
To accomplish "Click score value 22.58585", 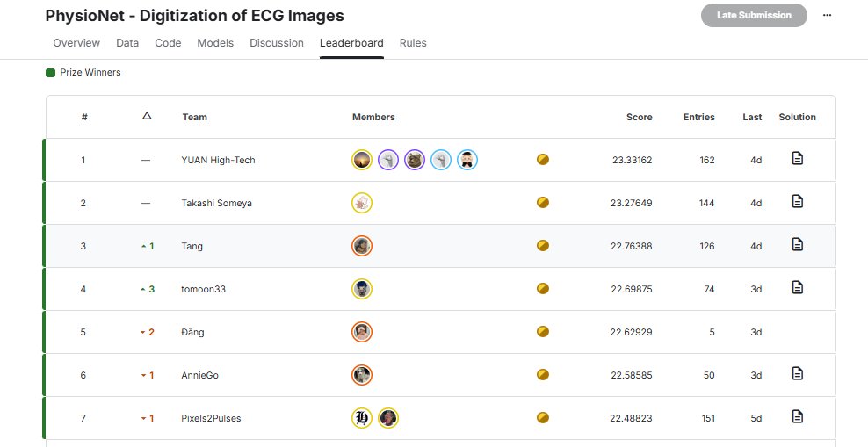I will [x=632, y=375].
